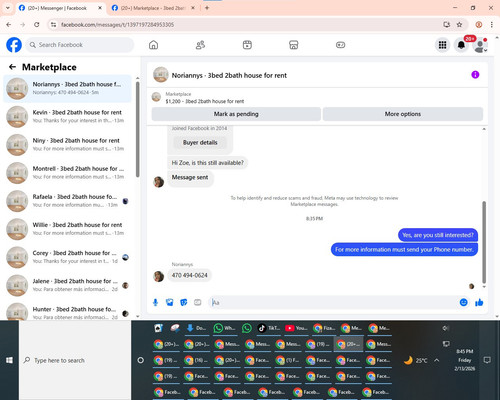Click the message text field
This screenshot has width=500, height=400.
pyautogui.click(x=333, y=302)
